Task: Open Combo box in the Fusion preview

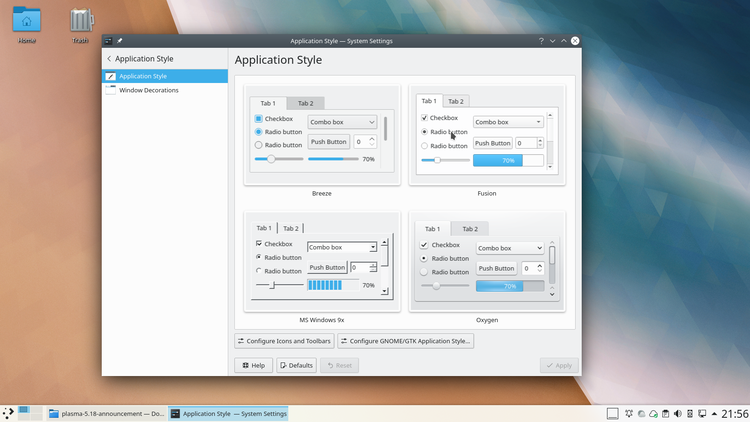Action: tap(508, 122)
